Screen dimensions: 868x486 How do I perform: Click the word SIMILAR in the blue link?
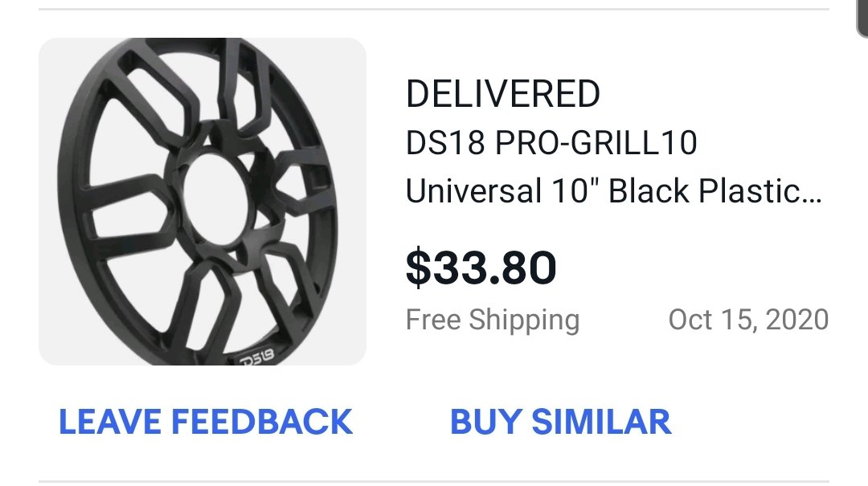(x=601, y=422)
